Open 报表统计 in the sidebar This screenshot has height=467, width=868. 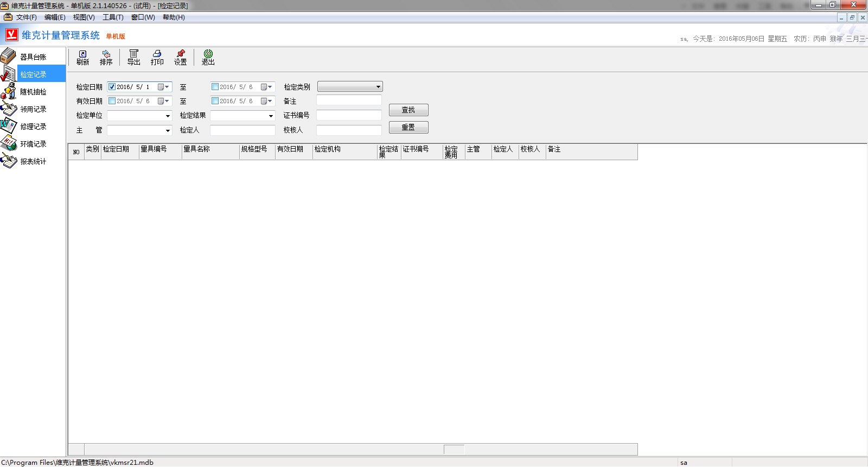point(33,161)
